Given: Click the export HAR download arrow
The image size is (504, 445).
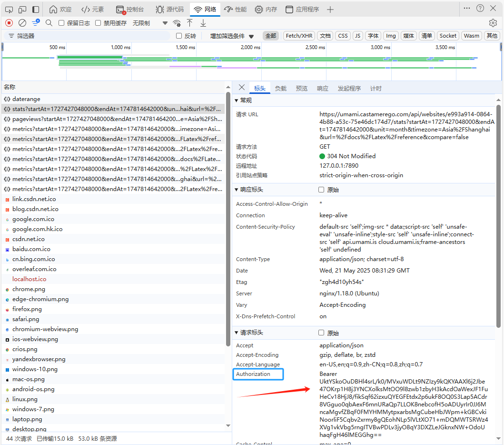Looking at the screenshot, I should (x=203, y=23).
